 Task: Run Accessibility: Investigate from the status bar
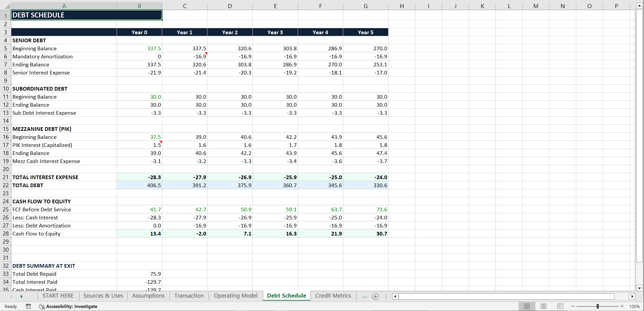71,306
